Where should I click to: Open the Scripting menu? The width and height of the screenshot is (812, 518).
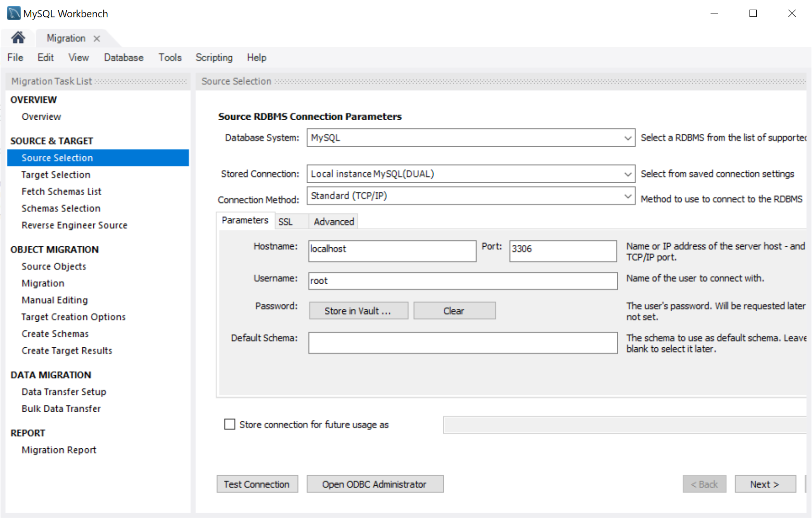(x=214, y=58)
